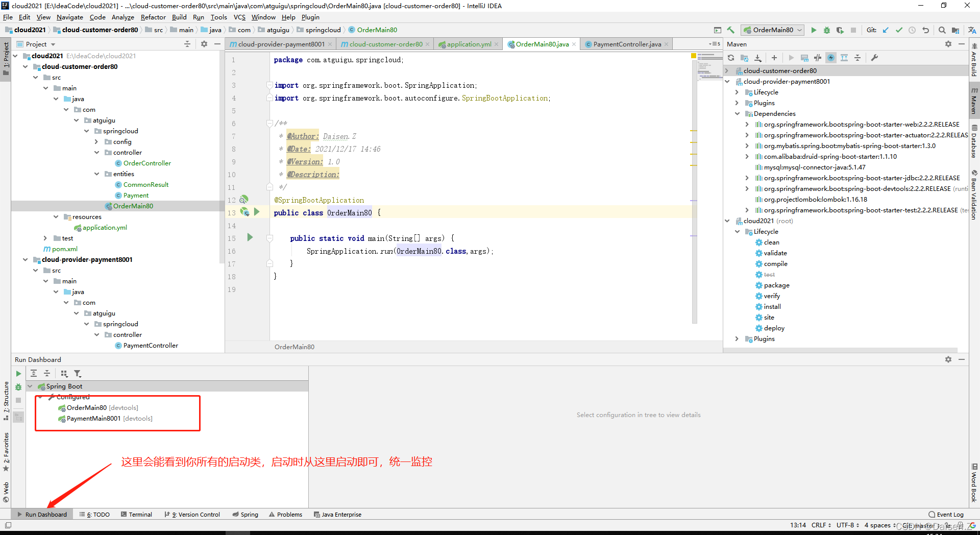Viewport: 980px width, 535px height.
Task: Switch to cloud-provider-payment8001 editor tab
Action: [281, 44]
